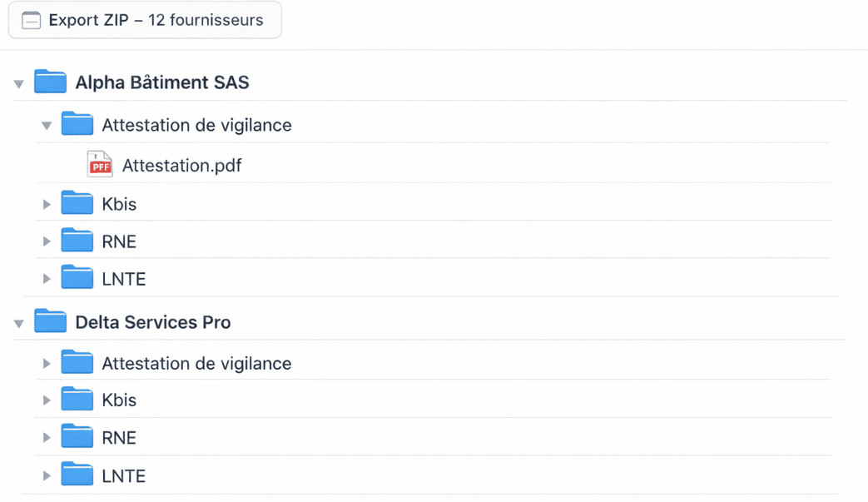This screenshot has width=868, height=502.
Task: Click Attestation de vigilance folder icon under Delta
Action: coord(77,362)
